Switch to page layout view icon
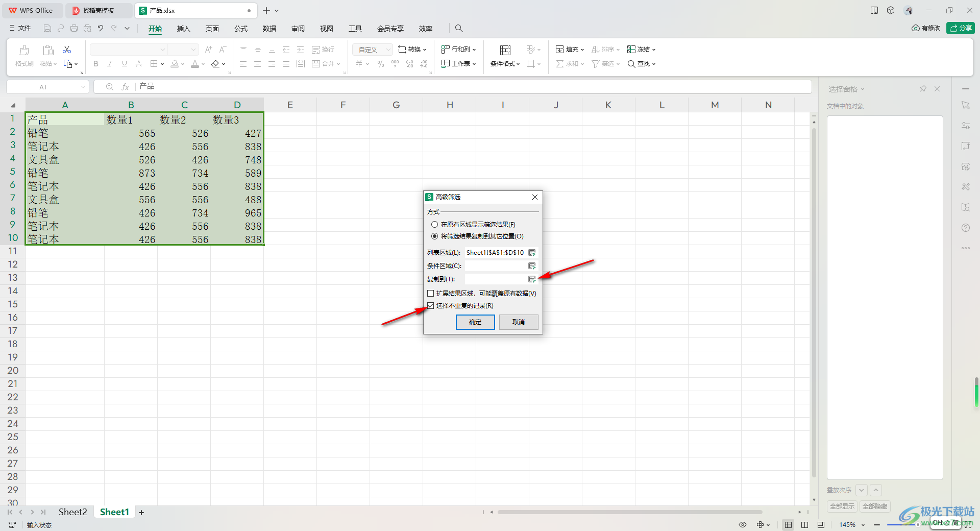Image resolution: width=980 pixels, height=531 pixels. click(x=804, y=525)
